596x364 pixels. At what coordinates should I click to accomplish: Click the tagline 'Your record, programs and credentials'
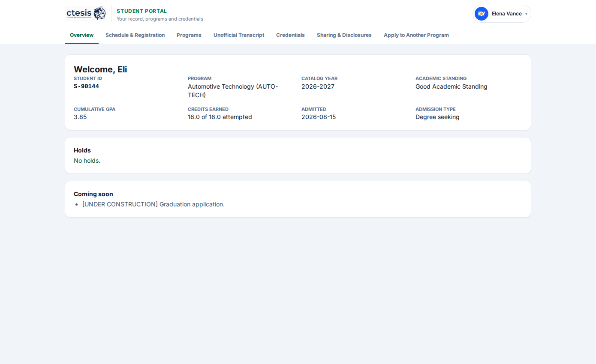click(160, 19)
